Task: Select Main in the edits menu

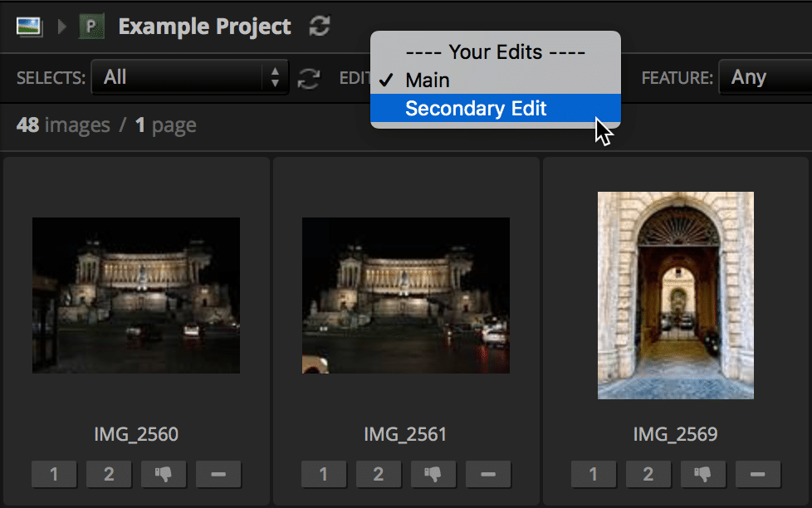Action: coord(428,81)
